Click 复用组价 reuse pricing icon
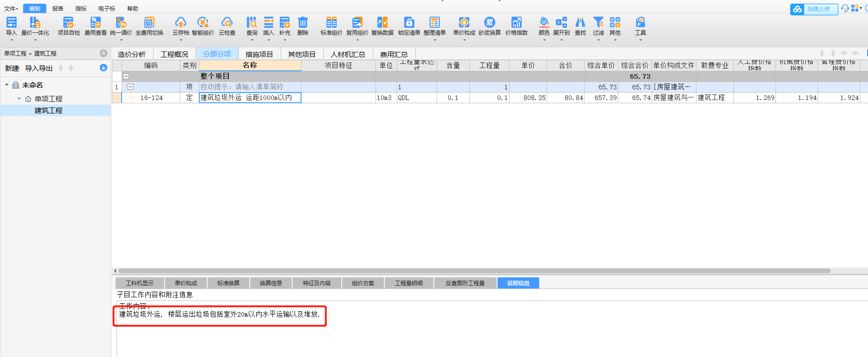This screenshot has width=868, height=357. point(357,22)
